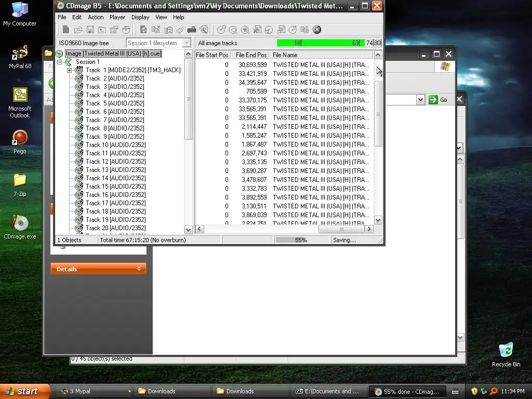Viewport: 532px width, 399px height.
Task: Select the Pego desktop shortcut
Action: tap(20, 142)
